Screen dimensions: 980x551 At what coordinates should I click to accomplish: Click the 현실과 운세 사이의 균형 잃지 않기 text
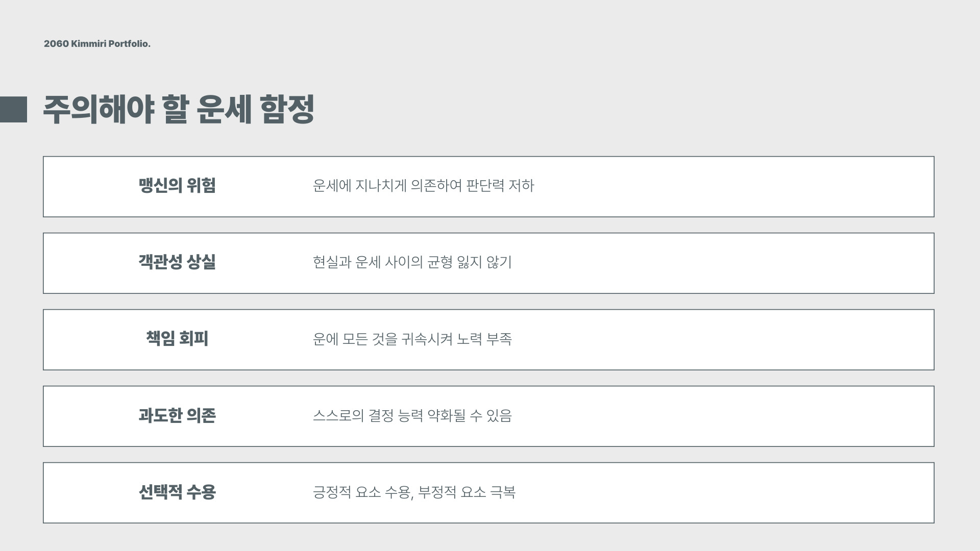click(412, 262)
